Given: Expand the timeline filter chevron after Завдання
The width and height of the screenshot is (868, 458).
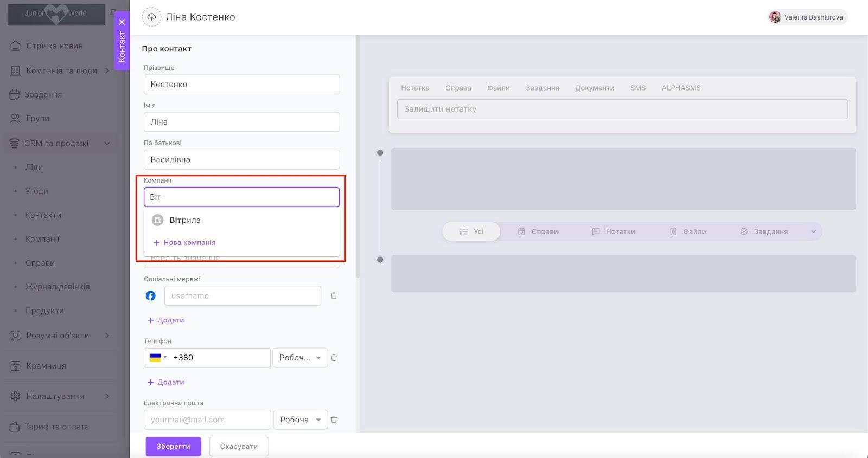Looking at the screenshot, I should click(813, 231).
